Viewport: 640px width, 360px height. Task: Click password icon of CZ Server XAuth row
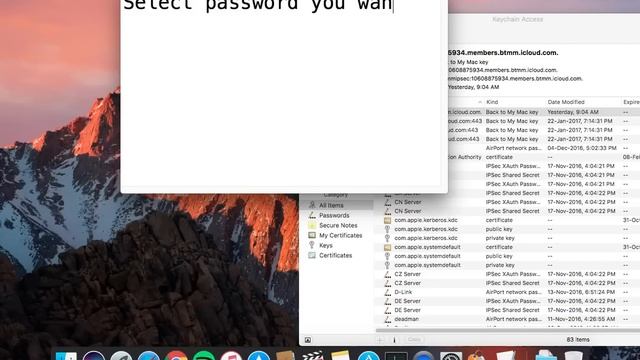[x=387, y=274]
